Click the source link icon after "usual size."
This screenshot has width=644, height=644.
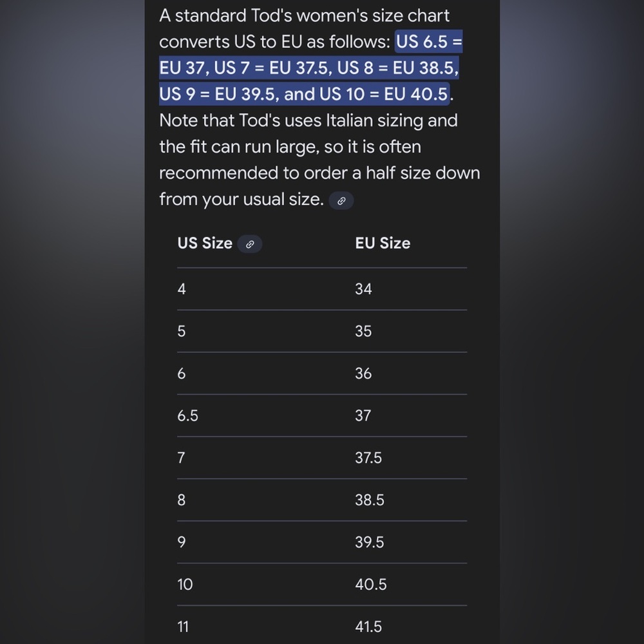point(341,201)
